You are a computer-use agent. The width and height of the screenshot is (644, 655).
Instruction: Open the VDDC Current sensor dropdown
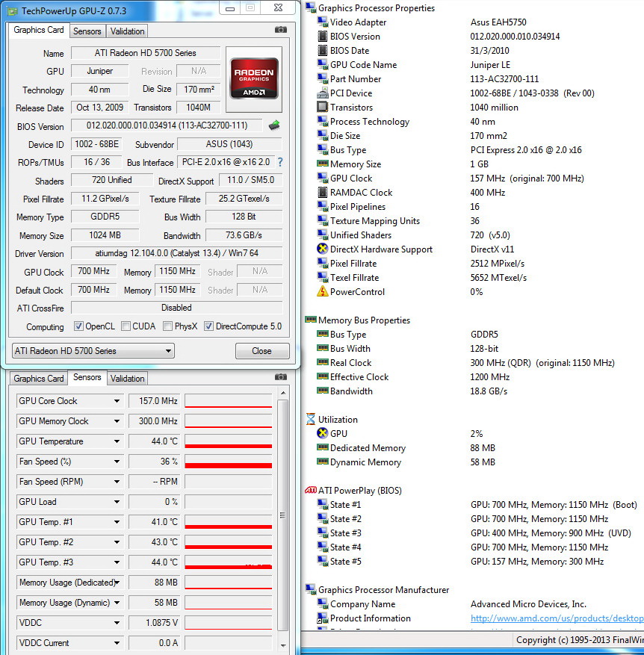(x=117, y=643)
